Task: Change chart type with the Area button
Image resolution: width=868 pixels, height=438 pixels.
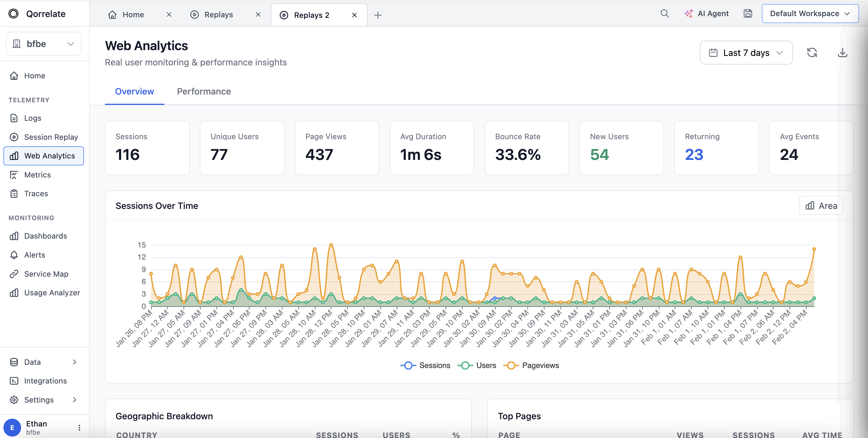Action: coord(821,205)
